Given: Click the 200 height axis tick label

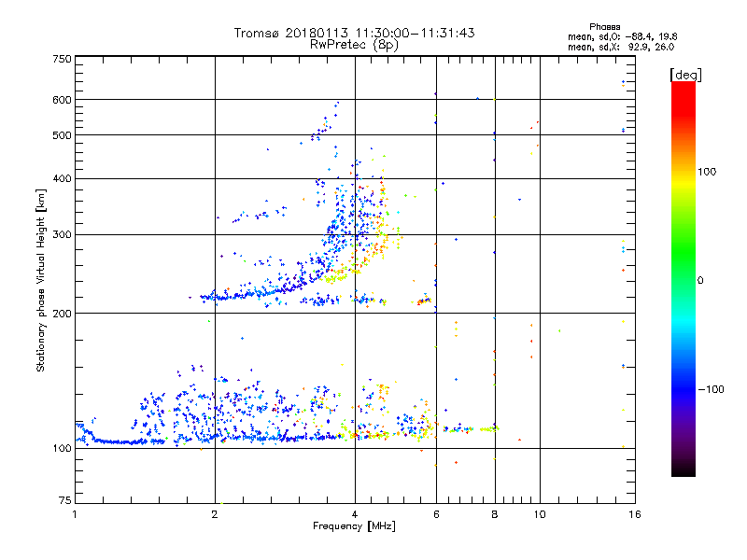Looking at the screenshot, I should tap(62, 314).
